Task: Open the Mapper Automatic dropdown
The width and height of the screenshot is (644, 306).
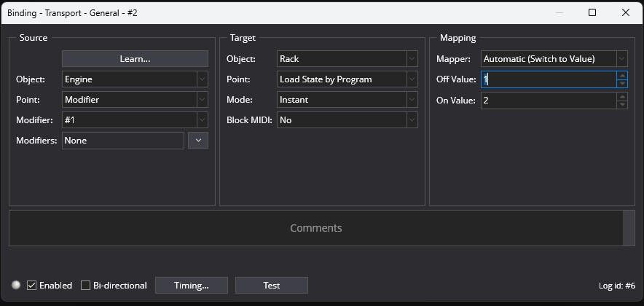Action: click(554, 59)
